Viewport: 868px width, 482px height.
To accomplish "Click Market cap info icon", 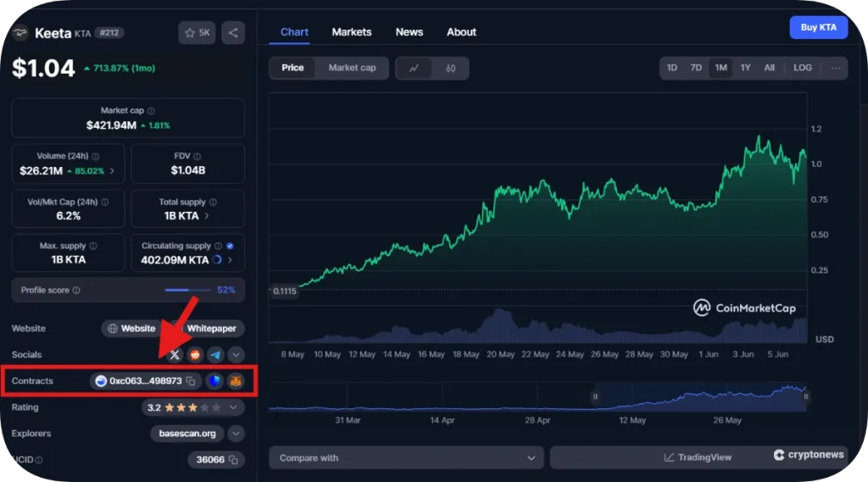I will pyautogui.click(x=151, y=111).
